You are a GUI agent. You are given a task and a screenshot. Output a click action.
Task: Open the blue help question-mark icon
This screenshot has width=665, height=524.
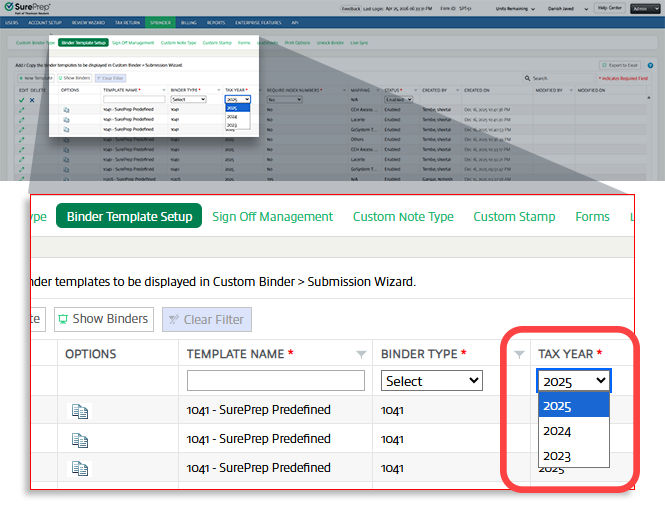tap(650, 65)
